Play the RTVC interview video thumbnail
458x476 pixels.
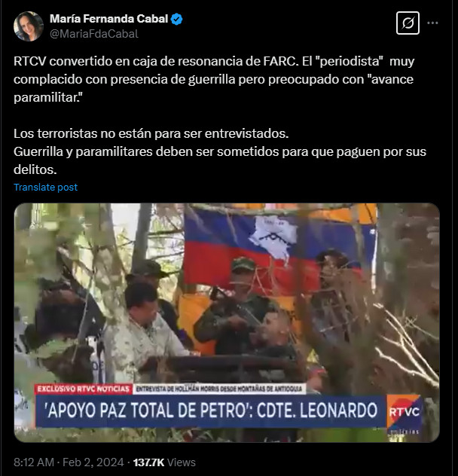[x=227, y=322]
